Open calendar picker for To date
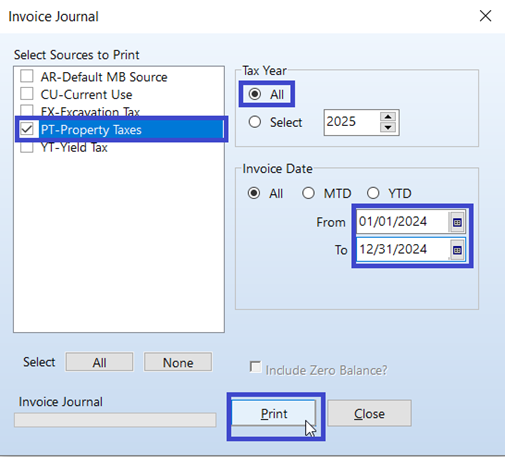505x457 pixels. click(x=457, y=250)
